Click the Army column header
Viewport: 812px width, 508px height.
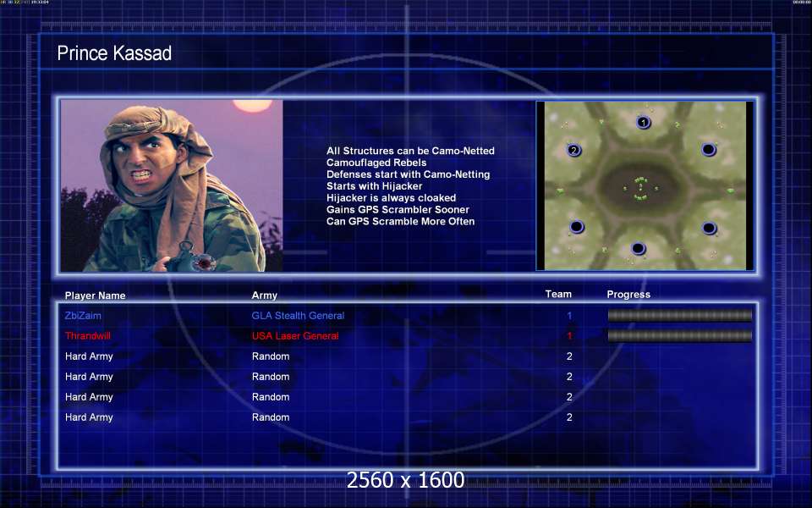point(265,295)
